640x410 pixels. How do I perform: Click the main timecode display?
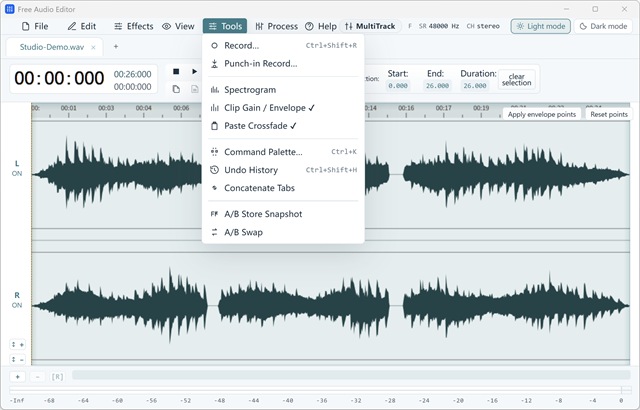click(59, 78)
